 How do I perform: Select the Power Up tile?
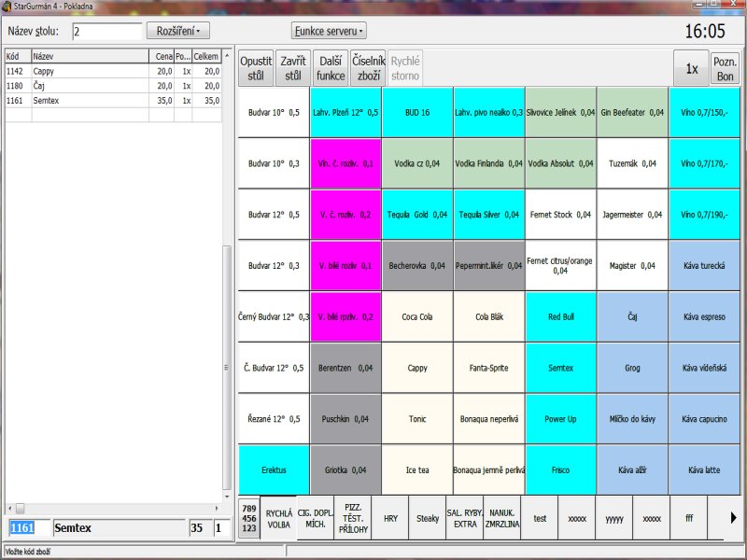click(x=561, y=418)
